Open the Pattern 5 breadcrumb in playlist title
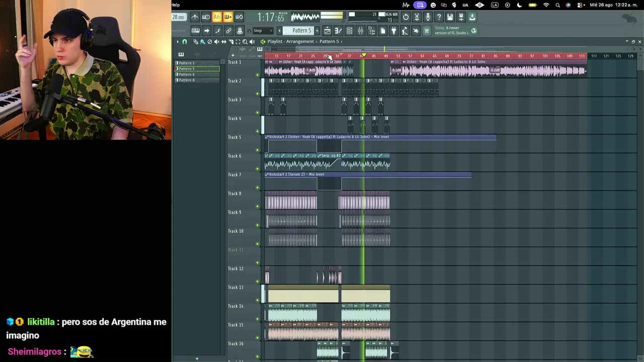 [329, 41]
